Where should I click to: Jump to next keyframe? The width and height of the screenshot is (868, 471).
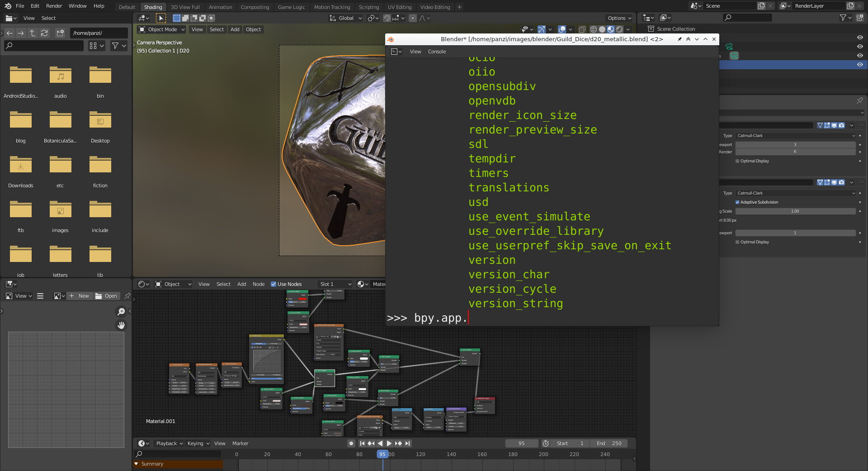point(398,443)
